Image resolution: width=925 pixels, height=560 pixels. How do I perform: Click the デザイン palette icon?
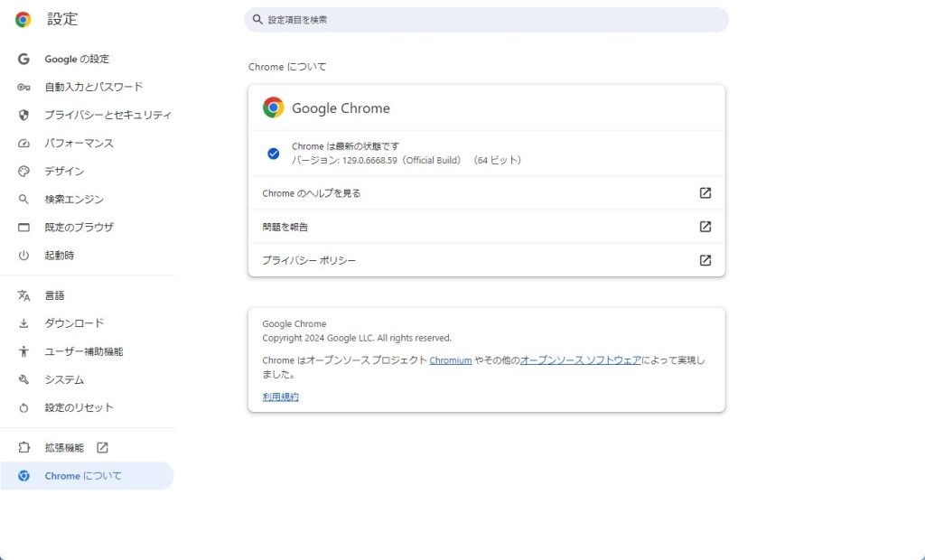[x=24, y=171]
